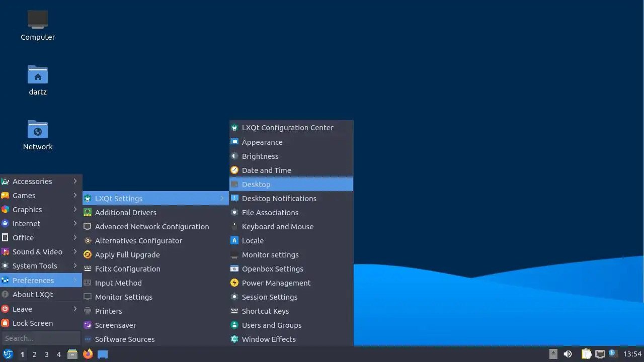Launch the file manager from the panel
Viewport: 644px width, 362px height.
72,354
